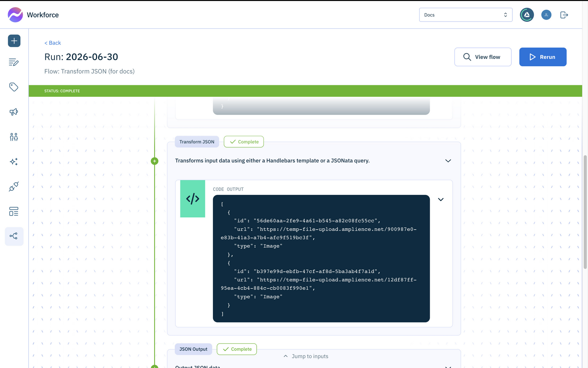The height and width of the screenshot is (368, 588).
Task: Click the Workforce title text
Action: pos(43,15)
